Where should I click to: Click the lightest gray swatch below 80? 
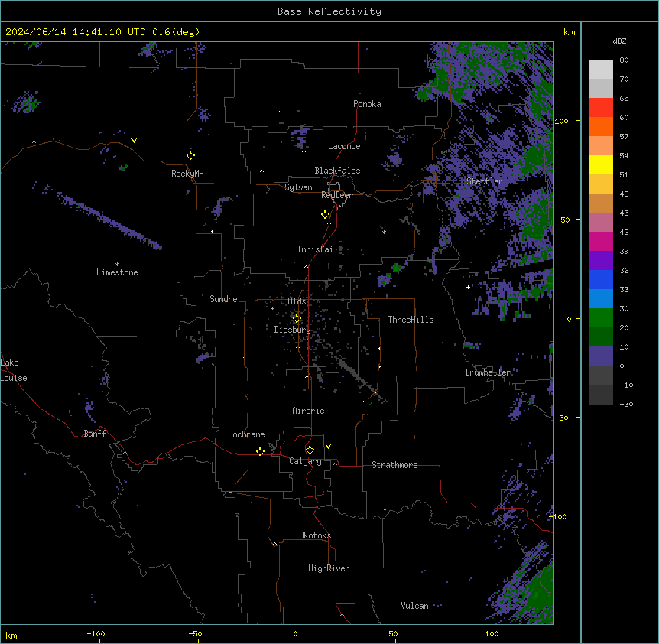click(x=601, y=70)
